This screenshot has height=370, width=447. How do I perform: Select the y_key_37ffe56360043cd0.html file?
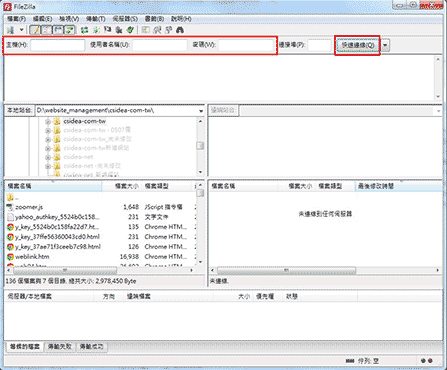click(100, 237)
